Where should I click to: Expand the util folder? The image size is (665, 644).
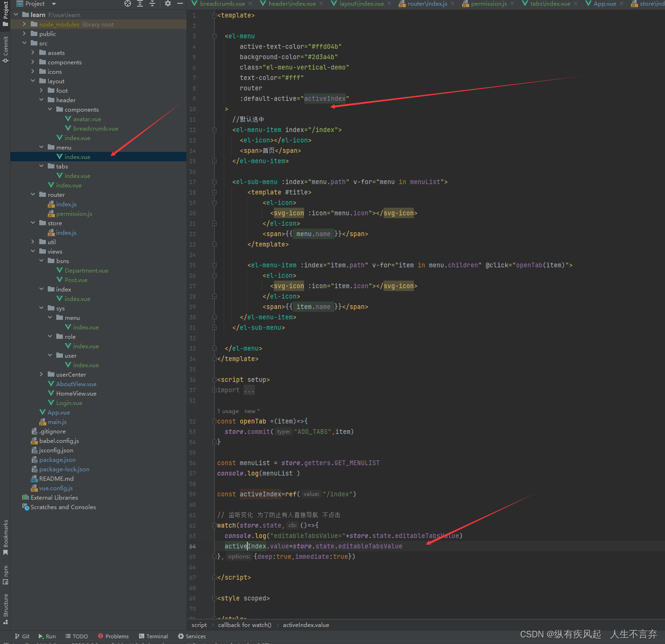(33, 242)
